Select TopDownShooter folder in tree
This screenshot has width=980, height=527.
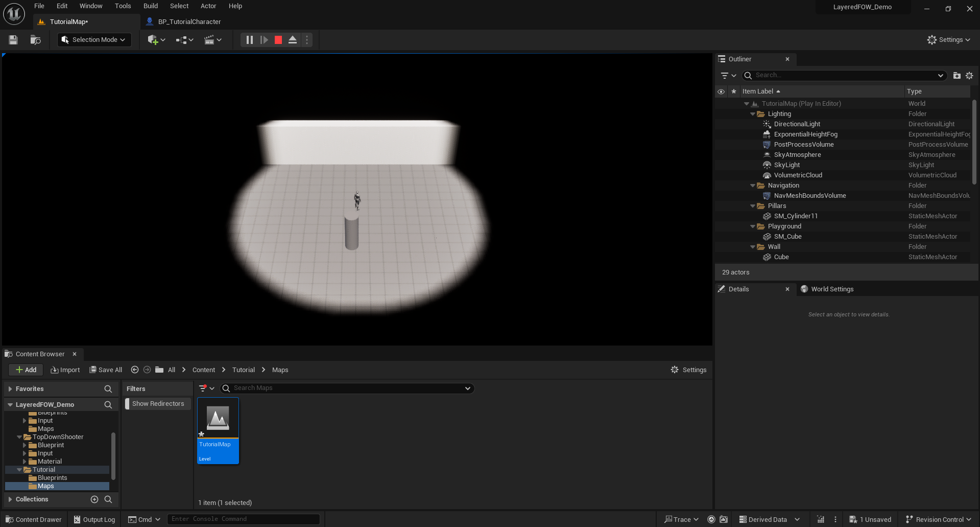(58, 437)
